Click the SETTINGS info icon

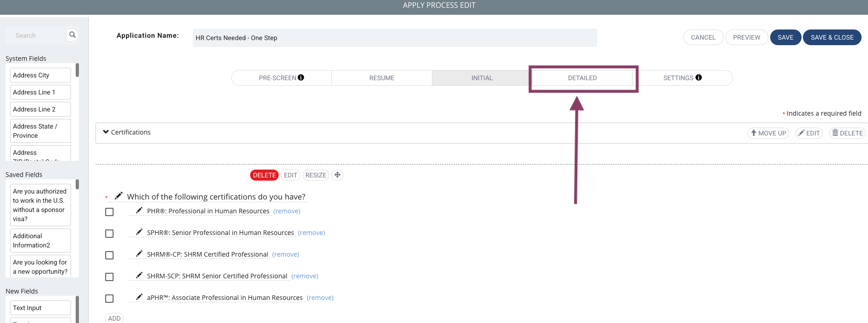(x=699, y=77)
